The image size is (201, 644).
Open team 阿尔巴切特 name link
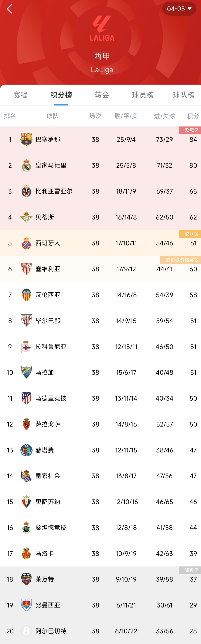51,631
